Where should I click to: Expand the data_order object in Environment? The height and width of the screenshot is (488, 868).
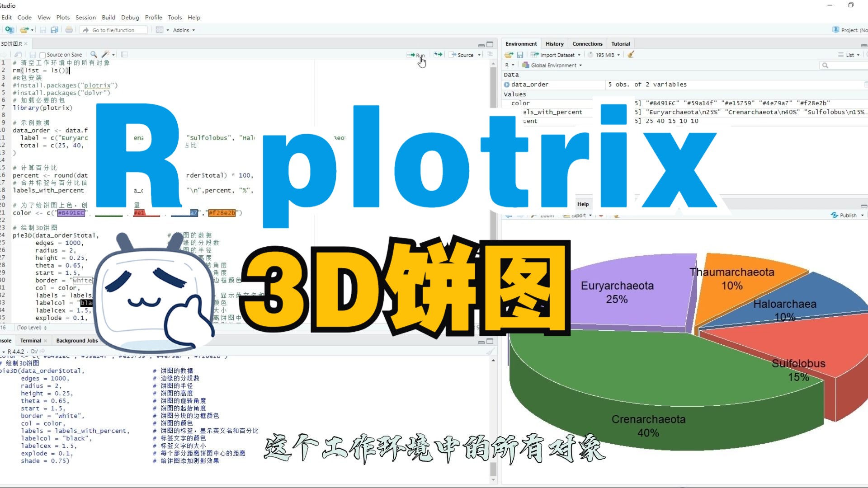pyautogui.click(x=507, y=84)
